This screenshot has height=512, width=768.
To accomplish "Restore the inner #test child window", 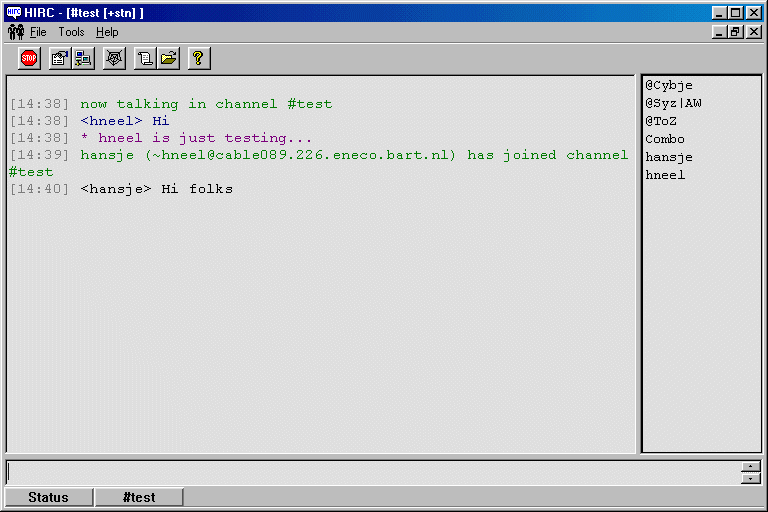I will point(736,32).
